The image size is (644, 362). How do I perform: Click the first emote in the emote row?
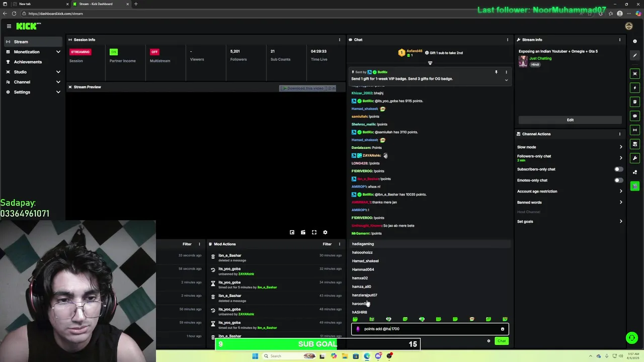coord(355,319)
